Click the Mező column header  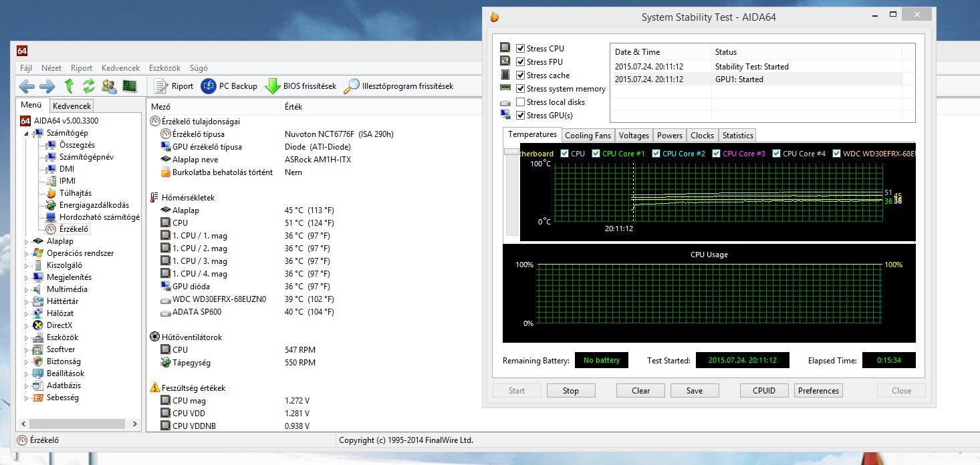pyautogui.click(x=214, y=106)
